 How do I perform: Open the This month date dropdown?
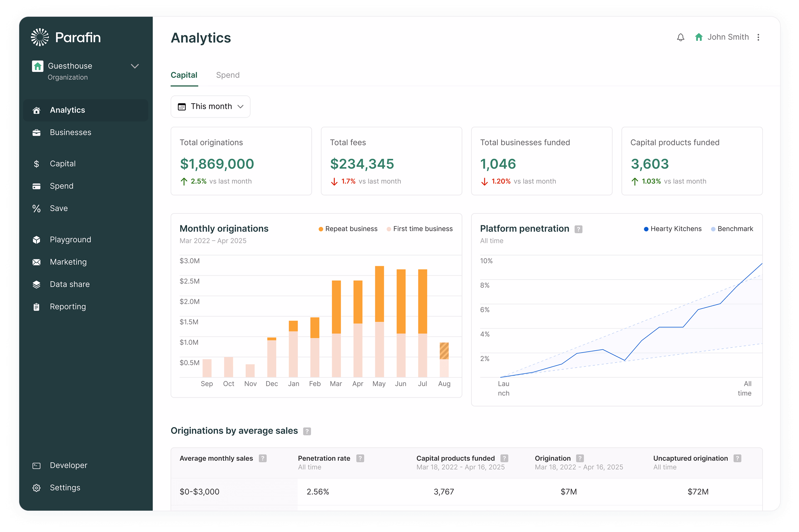click(211, 106)
